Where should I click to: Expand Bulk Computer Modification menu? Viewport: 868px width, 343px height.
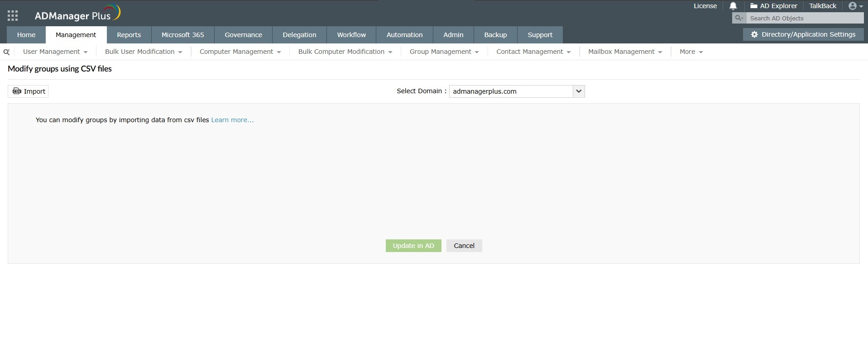pos(345,52)
